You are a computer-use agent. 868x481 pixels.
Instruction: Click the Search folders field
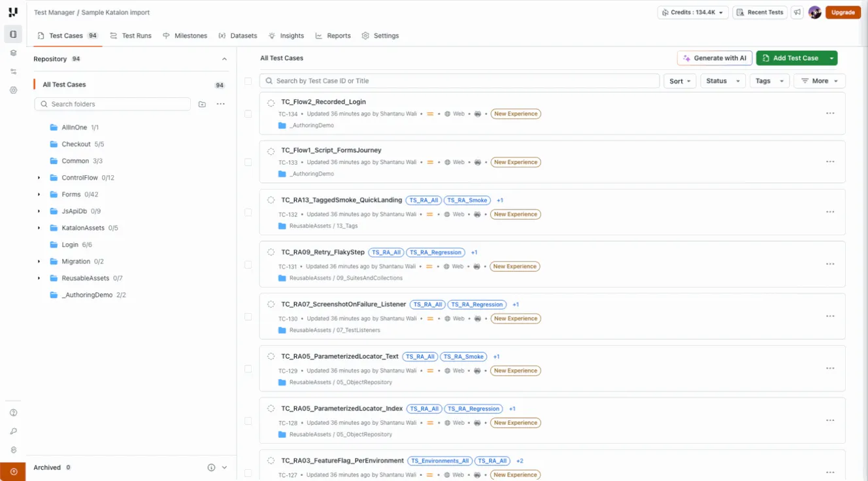point(112,104)
